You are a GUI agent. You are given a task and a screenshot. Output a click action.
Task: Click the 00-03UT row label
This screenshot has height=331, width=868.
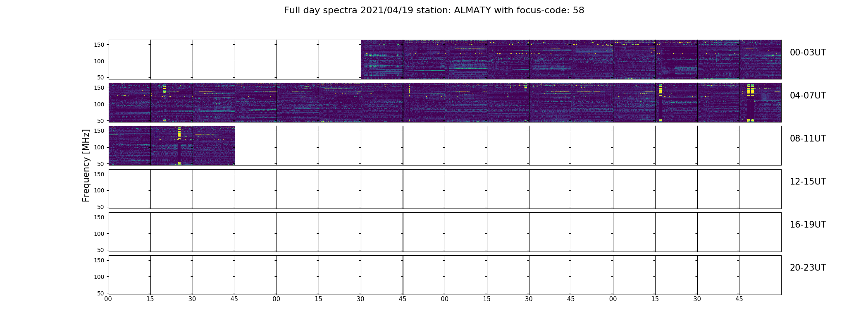click(x=808, y=53)
